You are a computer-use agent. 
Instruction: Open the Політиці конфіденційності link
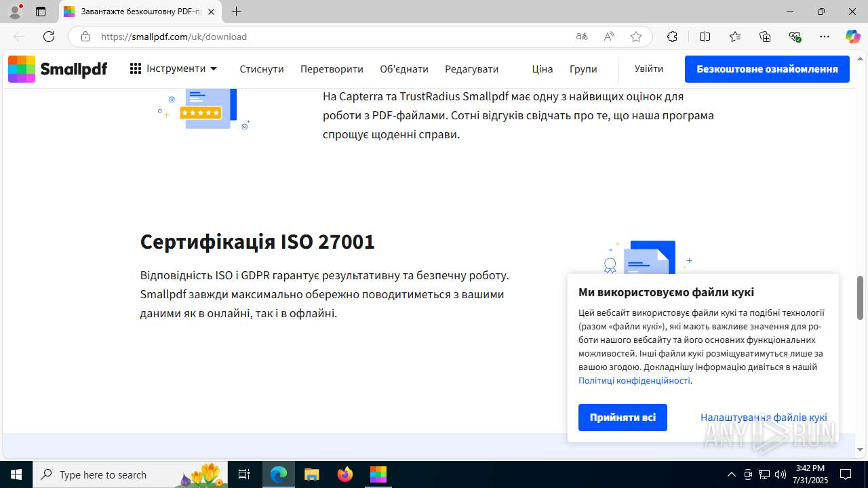pos(634,380)
